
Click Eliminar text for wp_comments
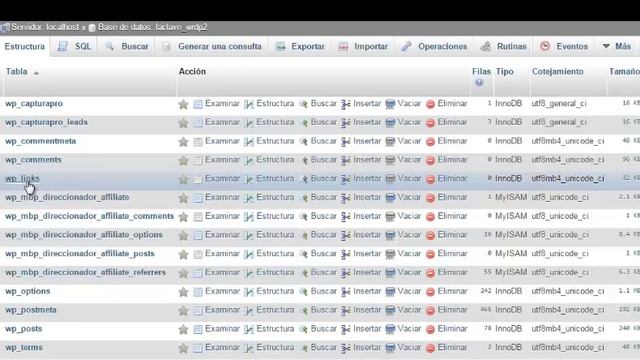[x=452, y=160]
